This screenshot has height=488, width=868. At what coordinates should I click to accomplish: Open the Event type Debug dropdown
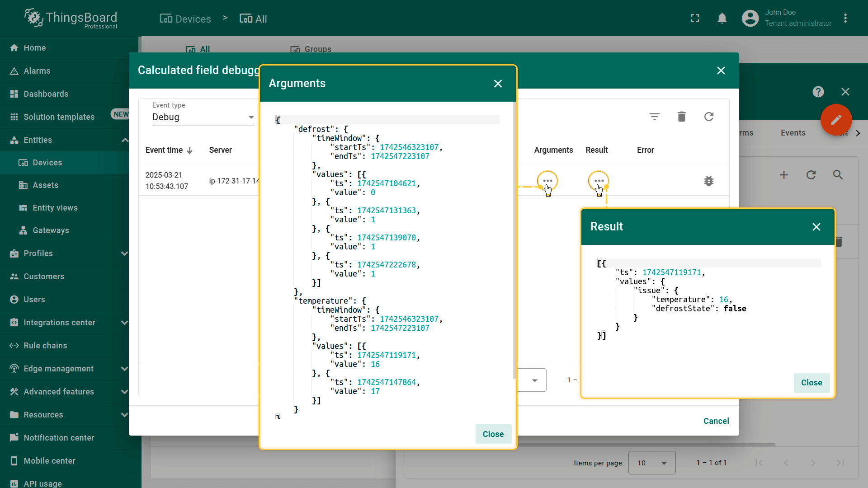[x=203, y=117]
